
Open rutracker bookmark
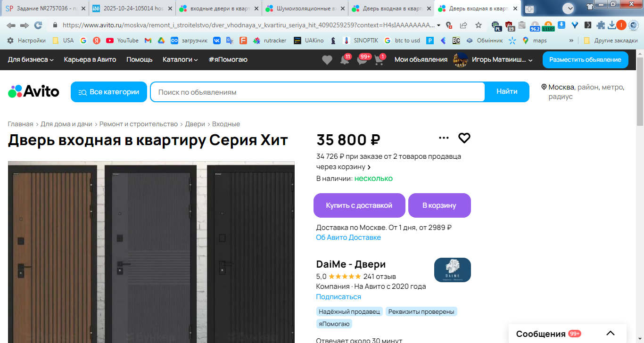pos(270,41)
